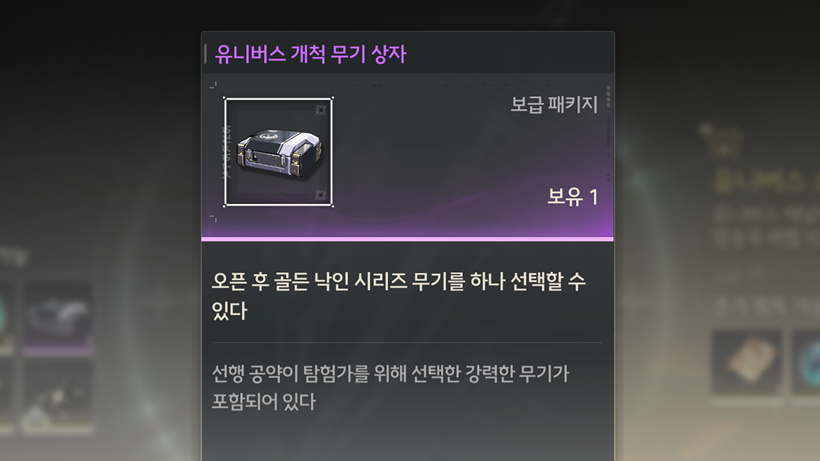Click the 보급 패키지 category label
820x461 pixels.
(554, 105)
